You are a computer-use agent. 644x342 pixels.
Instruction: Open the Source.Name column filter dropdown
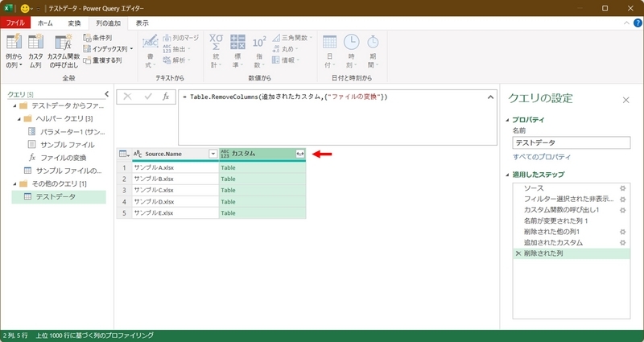pos(213,154)
